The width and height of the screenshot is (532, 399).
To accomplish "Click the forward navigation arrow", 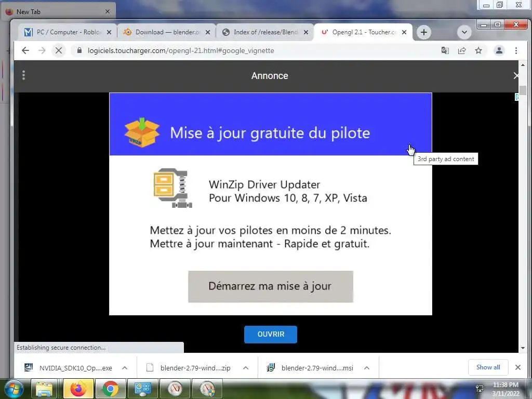I will point(42,50).
